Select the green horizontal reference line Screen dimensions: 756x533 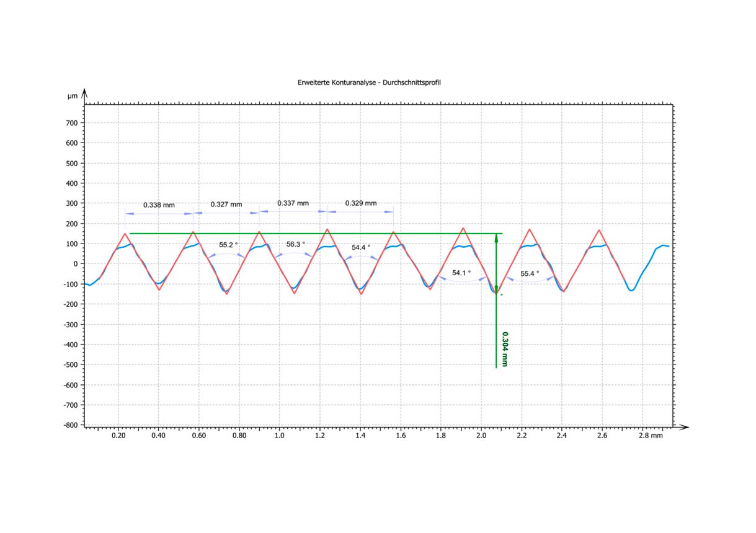pyautogui.click(x=310, y=234)
